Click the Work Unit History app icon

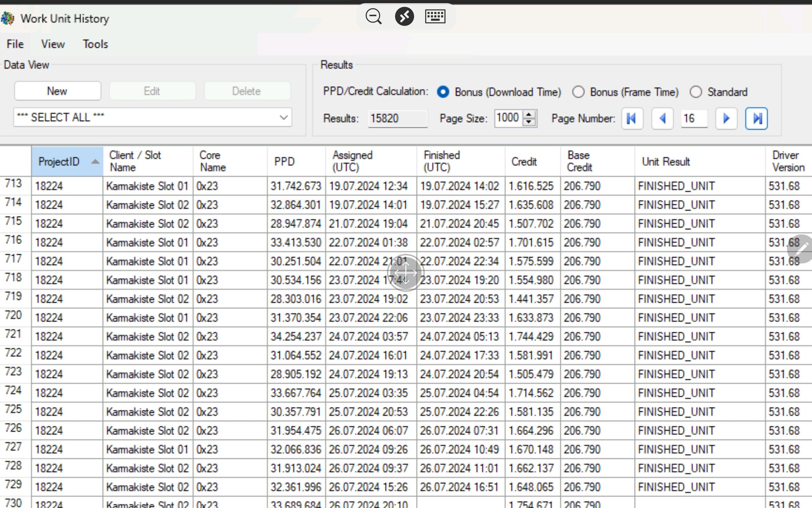tap(7, 18)
